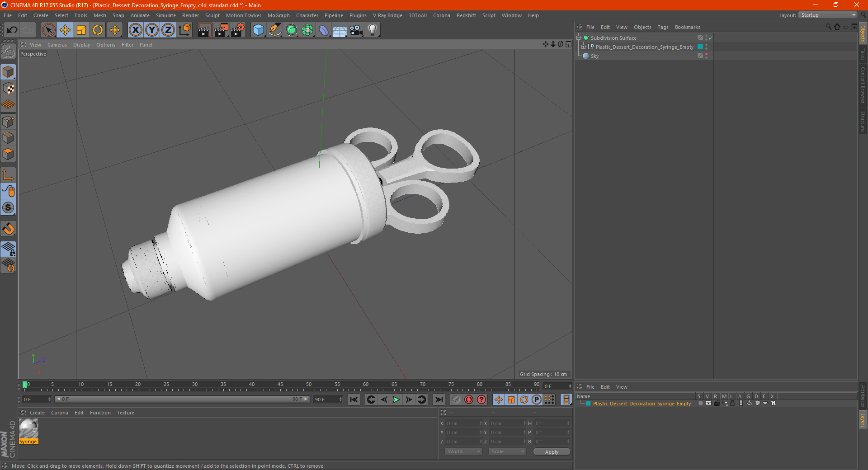
Task: Toggle Z axis lock
Action: [x=168, y=30]
